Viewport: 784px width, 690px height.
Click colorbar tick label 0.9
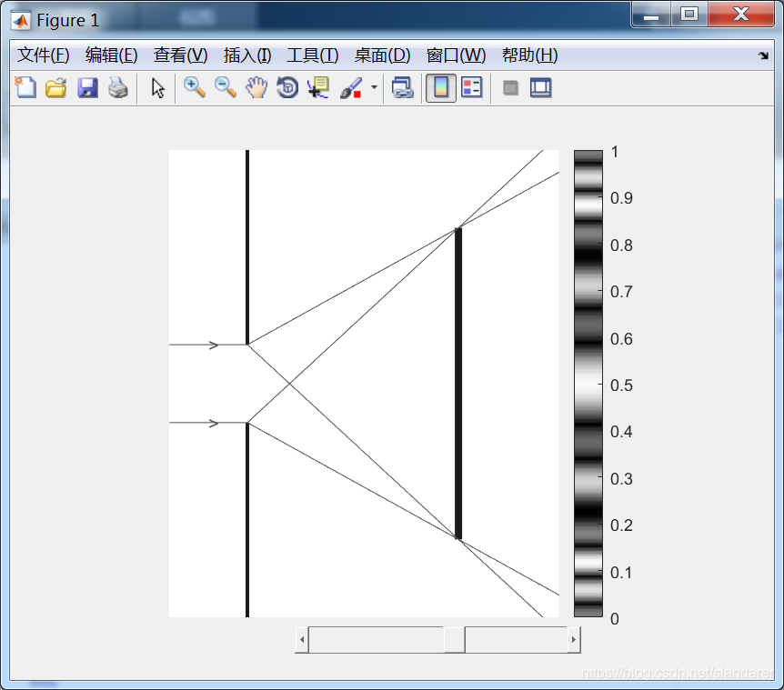pos(621,198)
